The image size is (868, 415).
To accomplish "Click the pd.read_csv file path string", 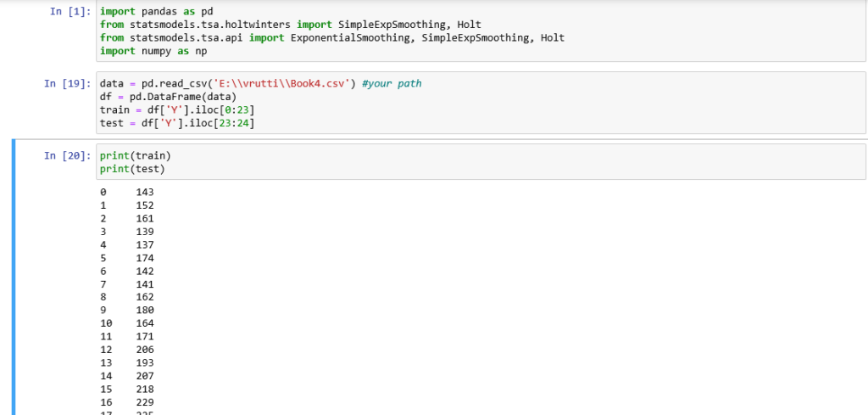I will click(279, 84).
